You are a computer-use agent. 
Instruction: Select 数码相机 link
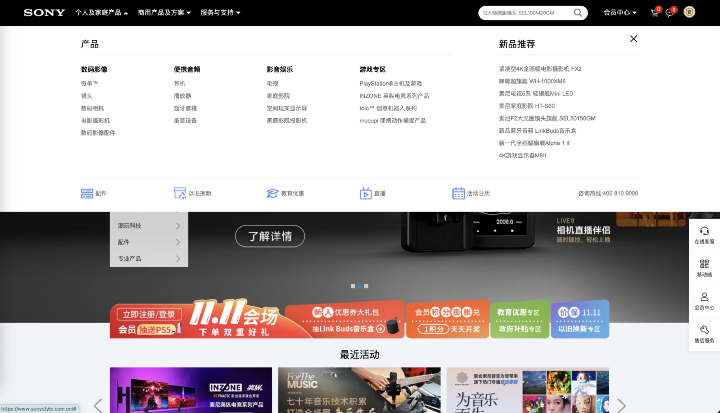92,108
